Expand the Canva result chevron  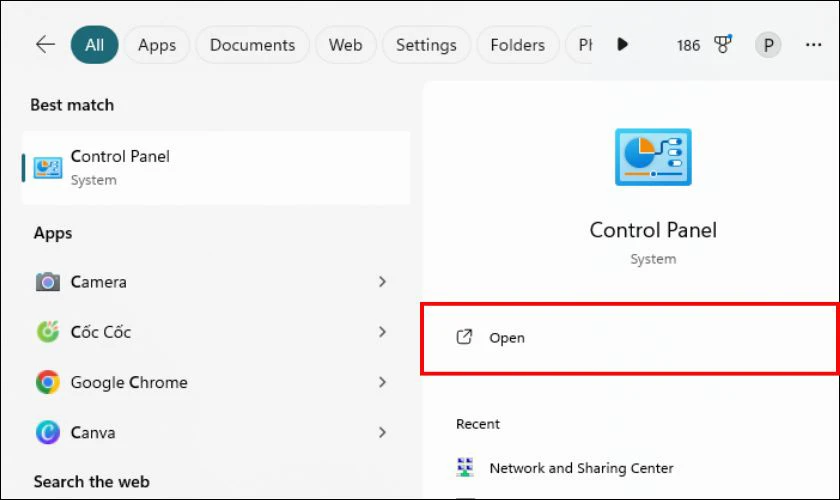(382, 432)
